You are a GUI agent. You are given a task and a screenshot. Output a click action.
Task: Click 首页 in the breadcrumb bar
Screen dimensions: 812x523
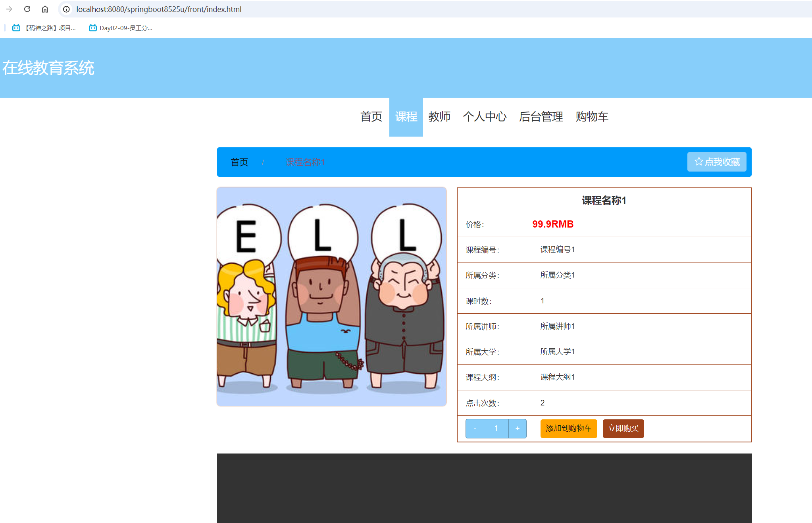(239, 162)
